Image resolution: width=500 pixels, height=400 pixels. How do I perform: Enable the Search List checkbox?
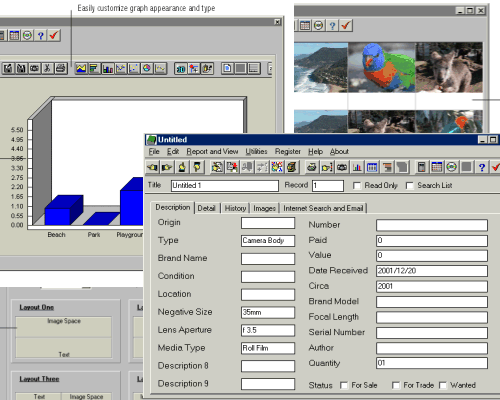410,186
